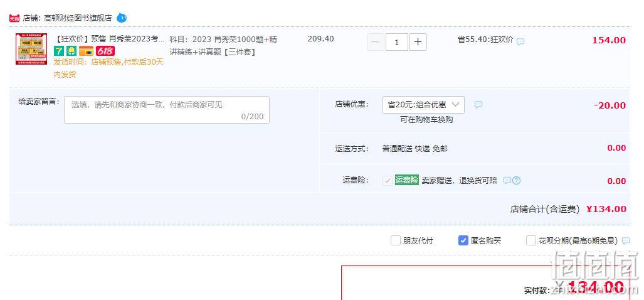Open the 店铺优惠 省20元:组合优惠 dropdown

pos(423,104)
